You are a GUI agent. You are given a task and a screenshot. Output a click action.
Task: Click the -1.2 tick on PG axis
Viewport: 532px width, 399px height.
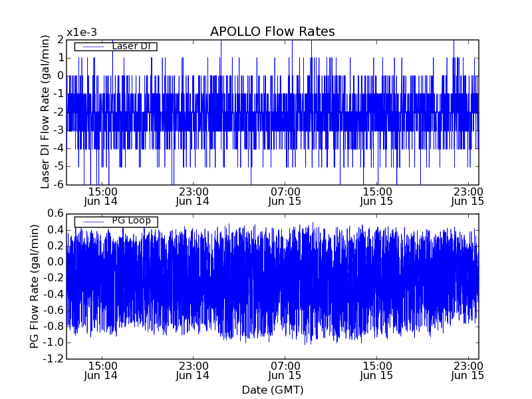pyautogui.click(x=53, y=358)
